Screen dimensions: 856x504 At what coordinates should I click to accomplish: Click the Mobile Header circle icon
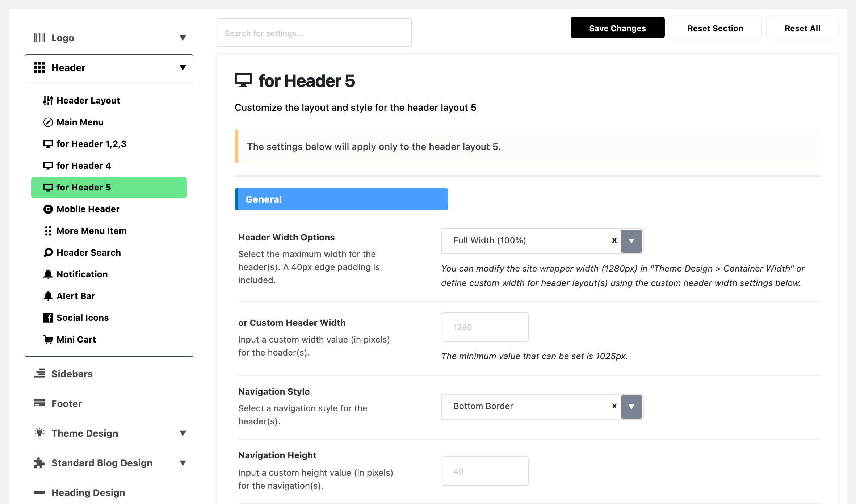point(48,209)
